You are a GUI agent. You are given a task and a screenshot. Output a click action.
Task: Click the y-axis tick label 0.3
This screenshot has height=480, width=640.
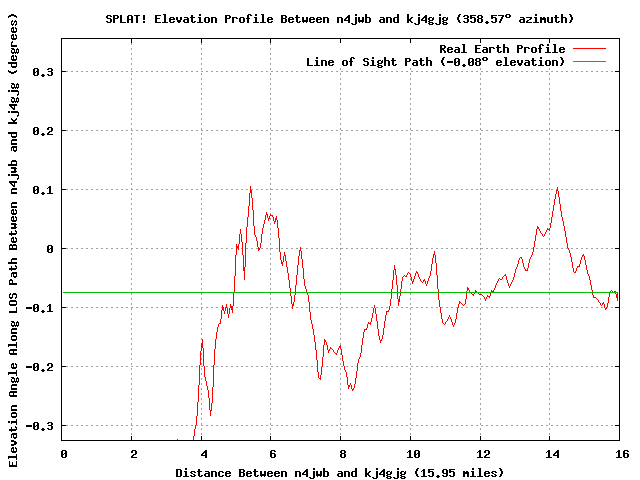(43, 72)
